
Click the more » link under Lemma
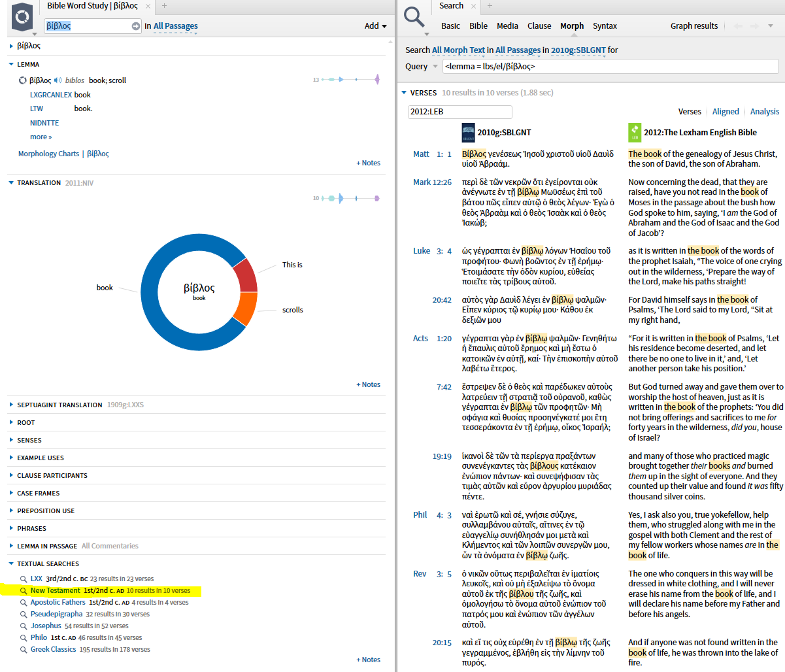pos(41,137)
